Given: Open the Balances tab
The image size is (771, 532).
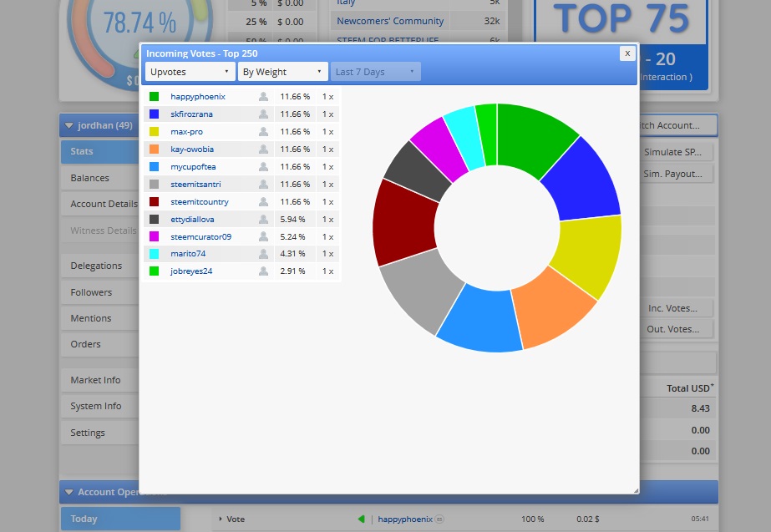Looking at the screenshot, I should pos(100,178).
